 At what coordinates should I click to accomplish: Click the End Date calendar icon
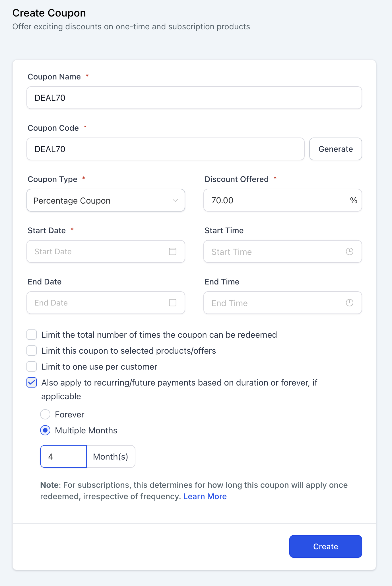[x=173, y=303]
